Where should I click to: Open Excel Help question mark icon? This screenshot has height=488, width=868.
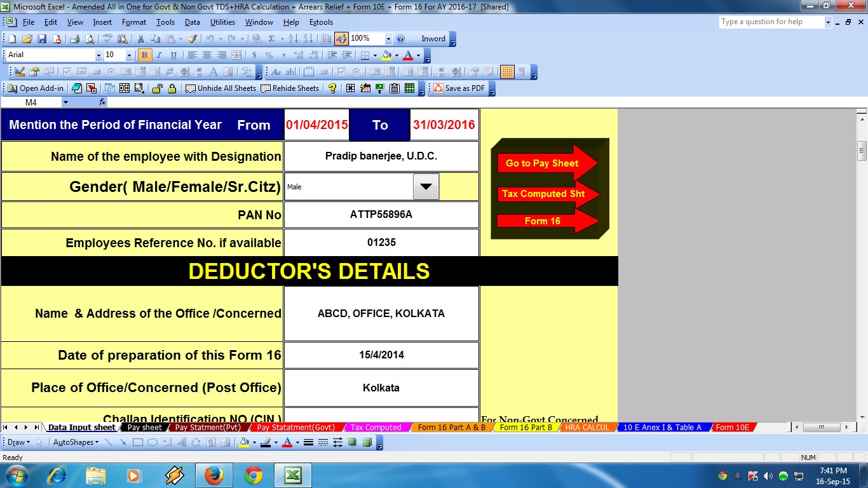(x=400, y=39)
